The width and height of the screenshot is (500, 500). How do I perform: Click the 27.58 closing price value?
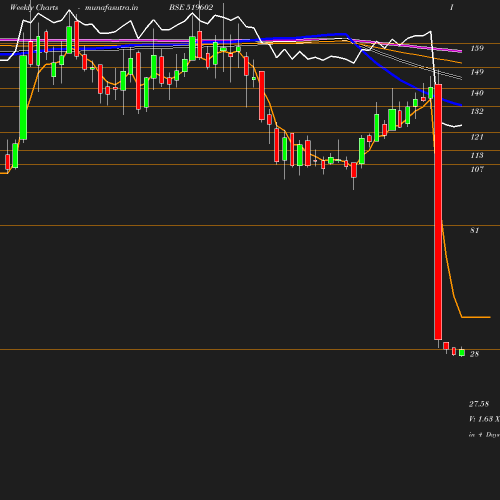[x=479, y=404]
